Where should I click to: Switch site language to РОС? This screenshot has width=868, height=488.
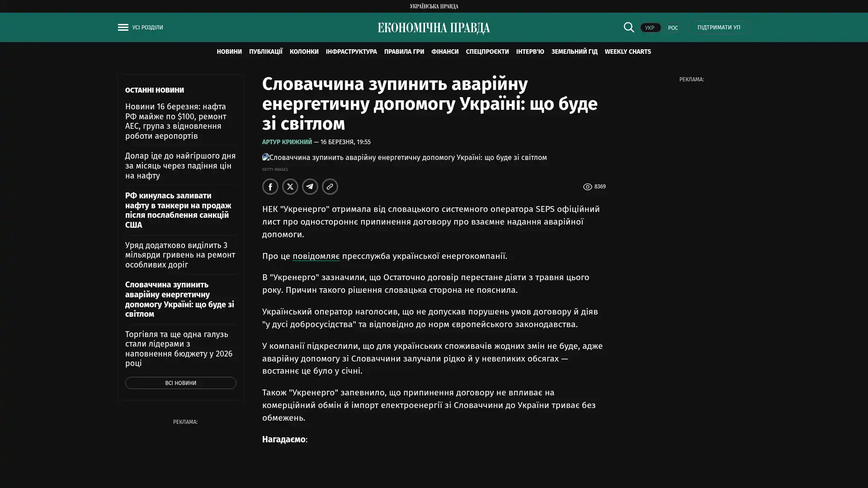click(673, 28)
